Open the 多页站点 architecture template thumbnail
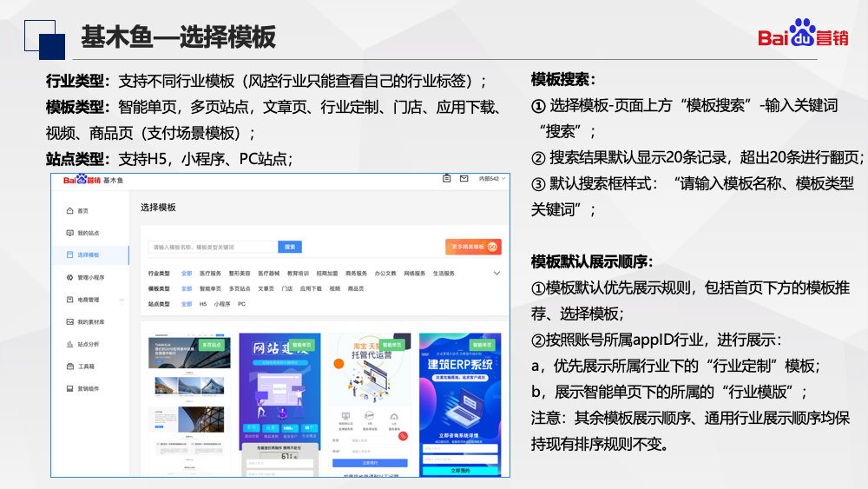 point(189,404)
